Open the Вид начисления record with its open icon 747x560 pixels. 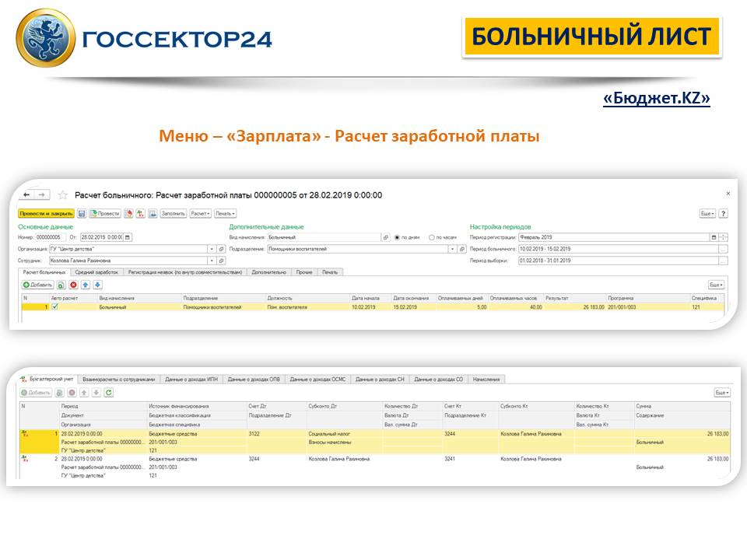coord(386,237)
